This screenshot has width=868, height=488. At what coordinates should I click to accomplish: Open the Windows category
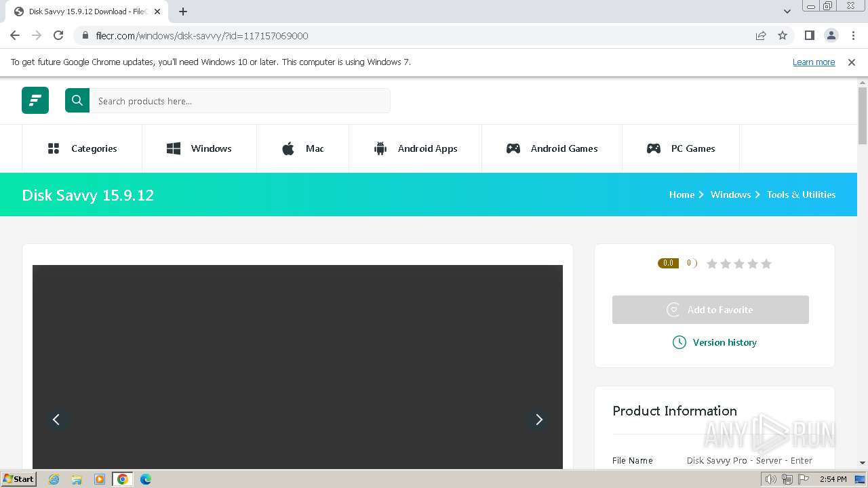point(199,148)
